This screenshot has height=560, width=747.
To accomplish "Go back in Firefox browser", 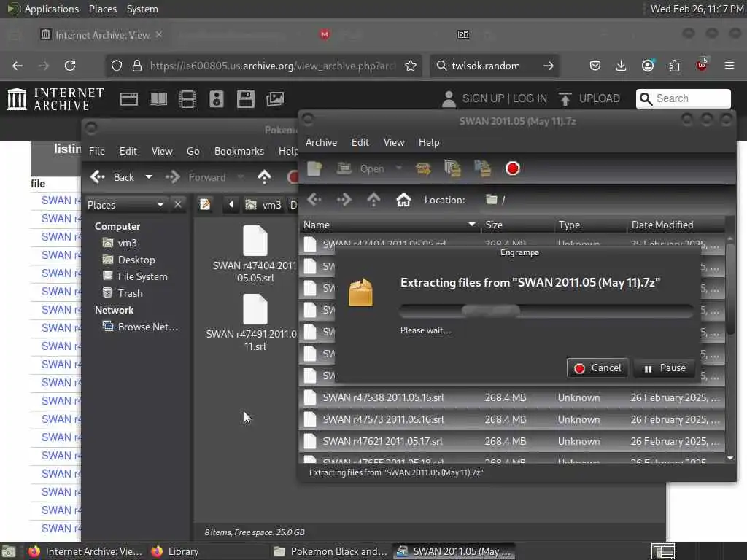I will click(18, 66).
